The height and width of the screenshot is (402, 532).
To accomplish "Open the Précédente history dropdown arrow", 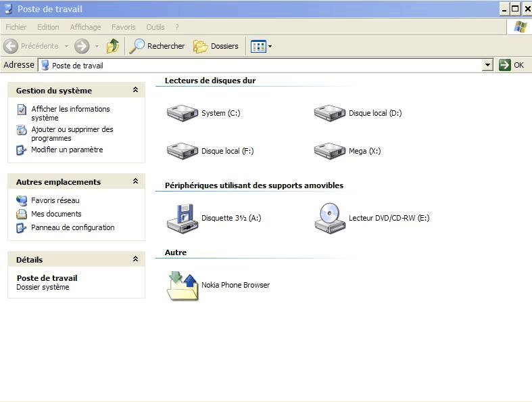I will coord(66,46).
